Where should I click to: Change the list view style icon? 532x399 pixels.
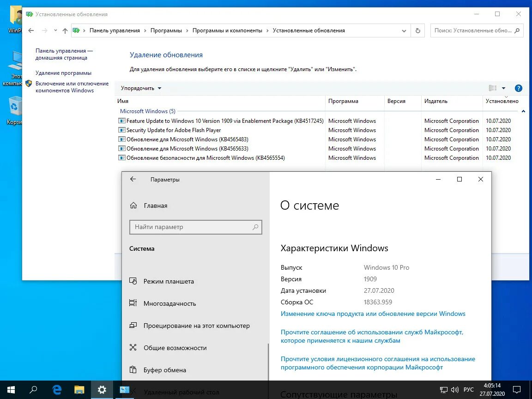click(x=493, y=88)
